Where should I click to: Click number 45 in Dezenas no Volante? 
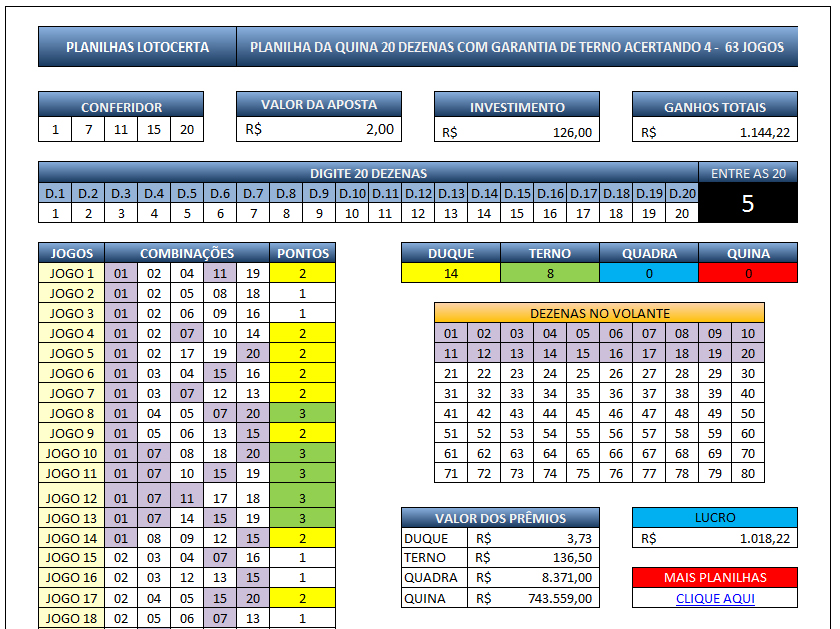tap(582, 413)
